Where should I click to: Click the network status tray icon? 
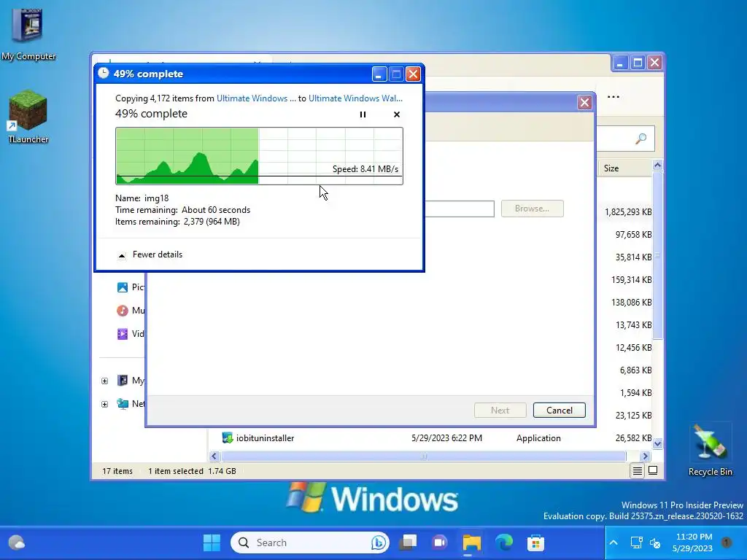[x=636, y=542]
